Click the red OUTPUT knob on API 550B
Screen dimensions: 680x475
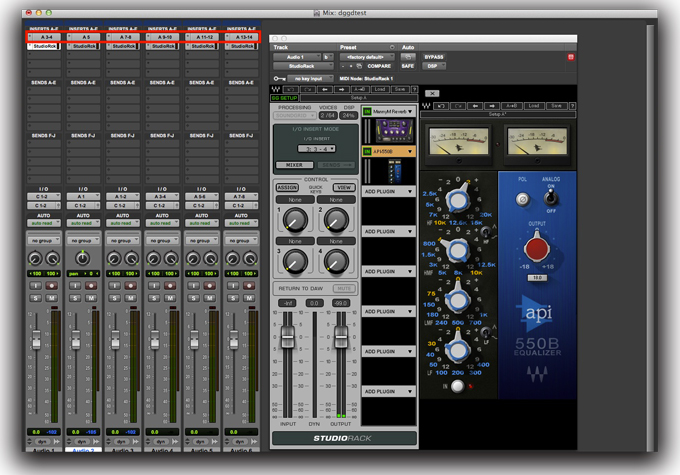tap(536, 248)
